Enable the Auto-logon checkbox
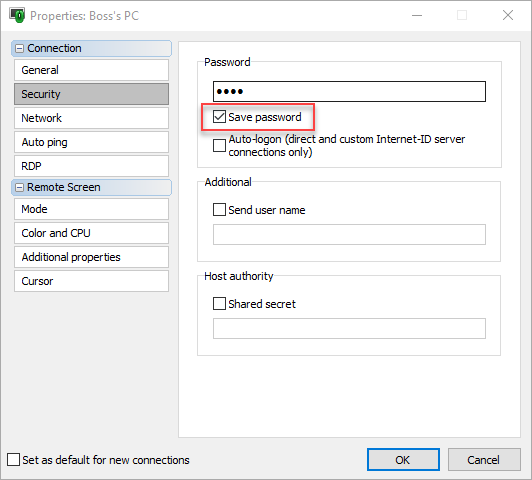The image size is (532, 480). tap(219, 146)
